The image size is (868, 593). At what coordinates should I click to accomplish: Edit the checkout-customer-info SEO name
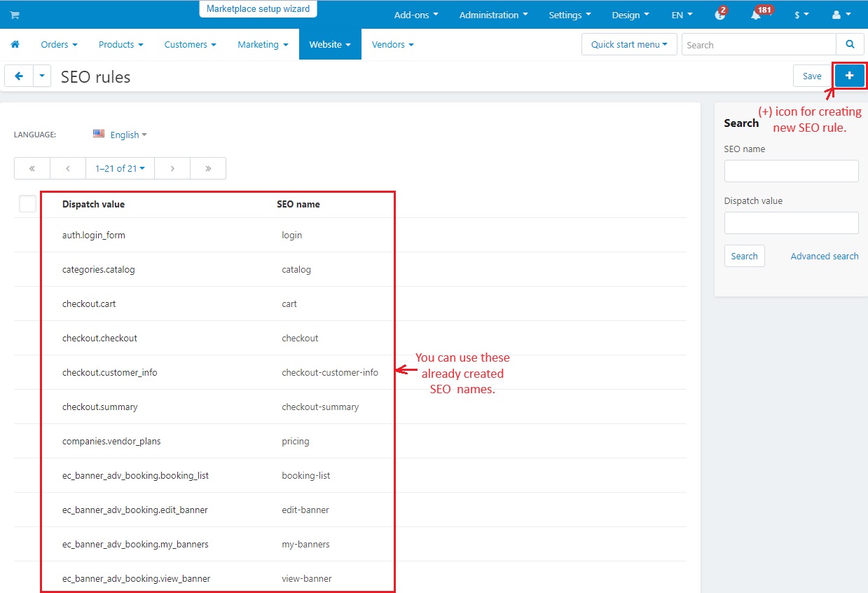tap(330, 372)
